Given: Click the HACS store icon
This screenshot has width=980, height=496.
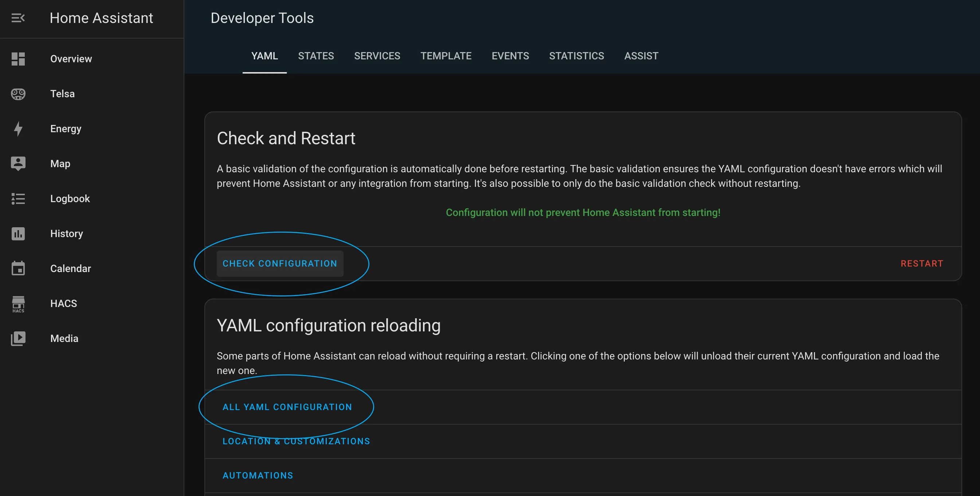Looking at the screenshot, I should pos(18,303).
